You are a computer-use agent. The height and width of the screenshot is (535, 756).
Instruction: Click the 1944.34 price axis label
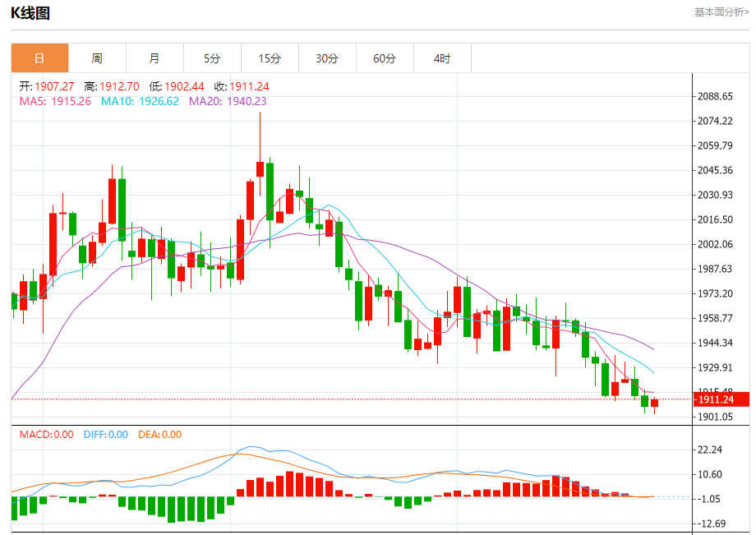(x=715, y=343)
